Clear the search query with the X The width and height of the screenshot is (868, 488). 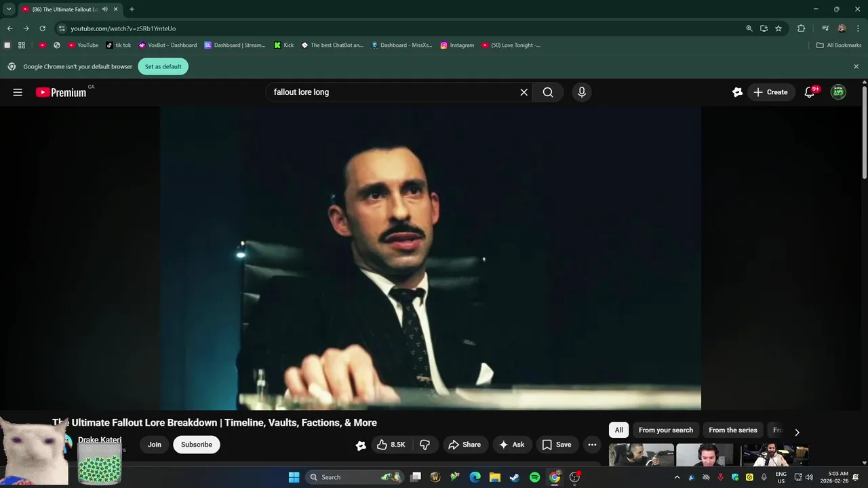click(524, 92)
